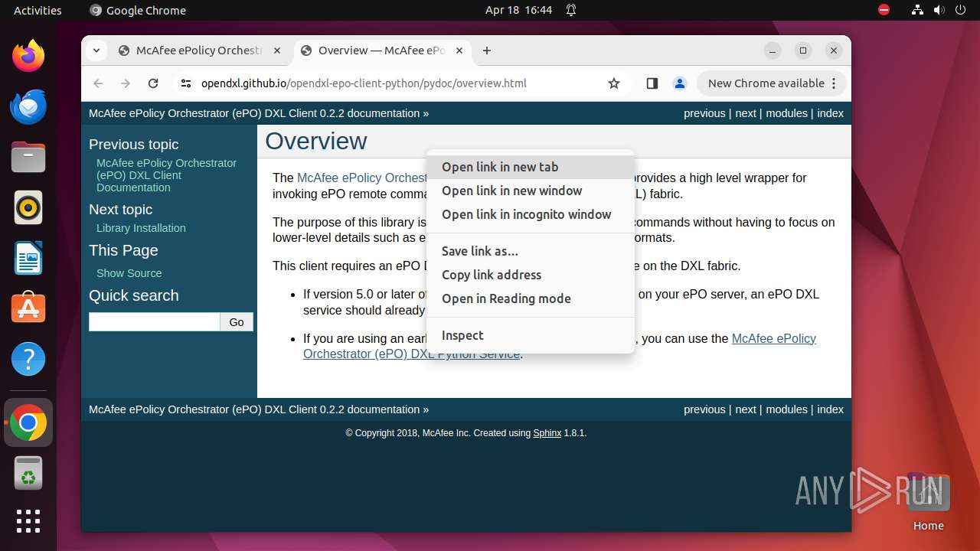Choose Open link in new tab

tap(531, 167)
